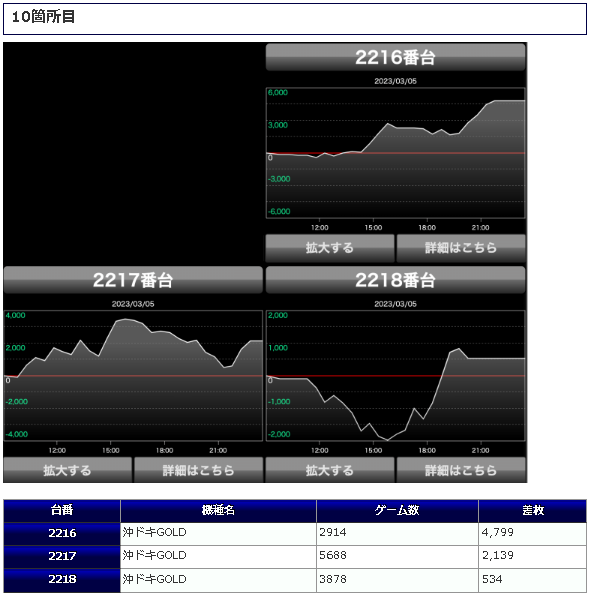Select the 2216番台 header bar

[x=395, y=57]
